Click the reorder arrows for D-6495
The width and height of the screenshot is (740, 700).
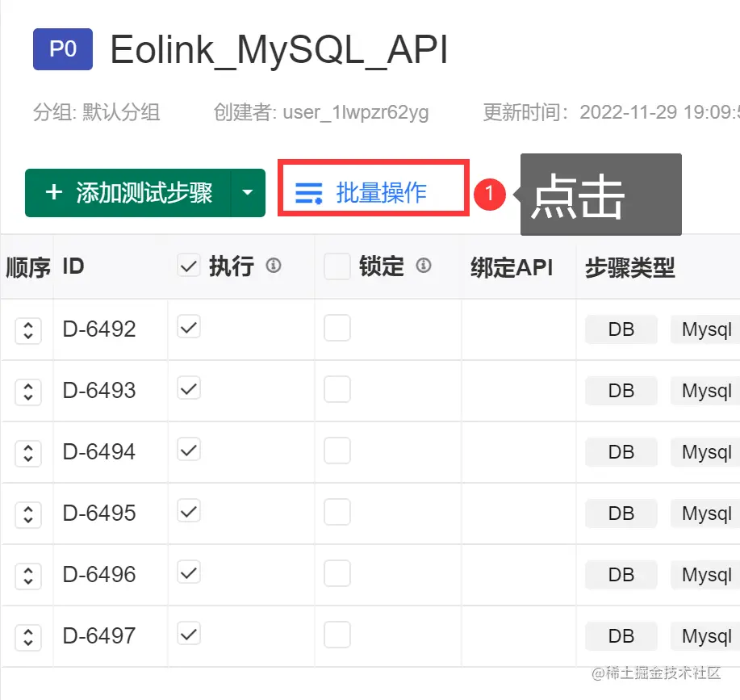[x=28, y=514]
